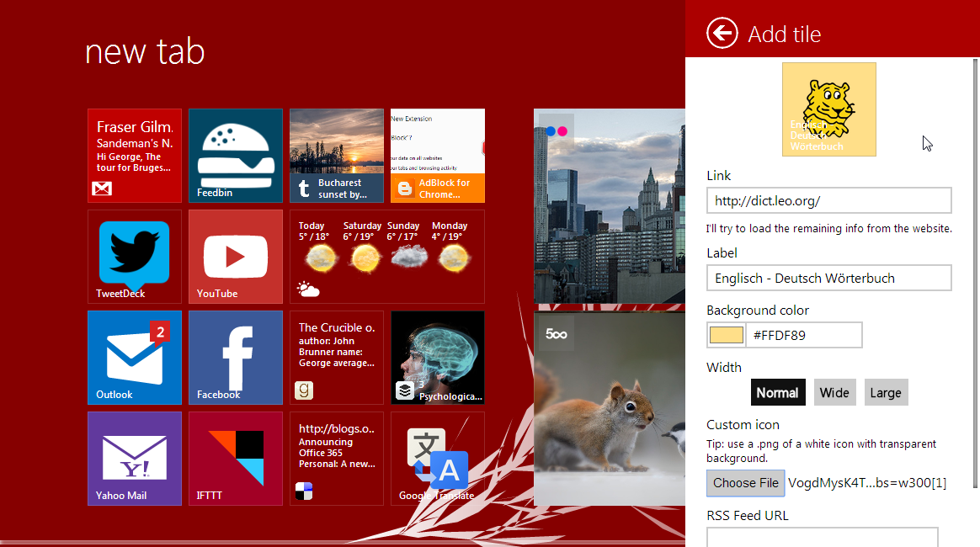Select Large tile width
Viewport: 980px width, 547px height.
pos(886,392)
